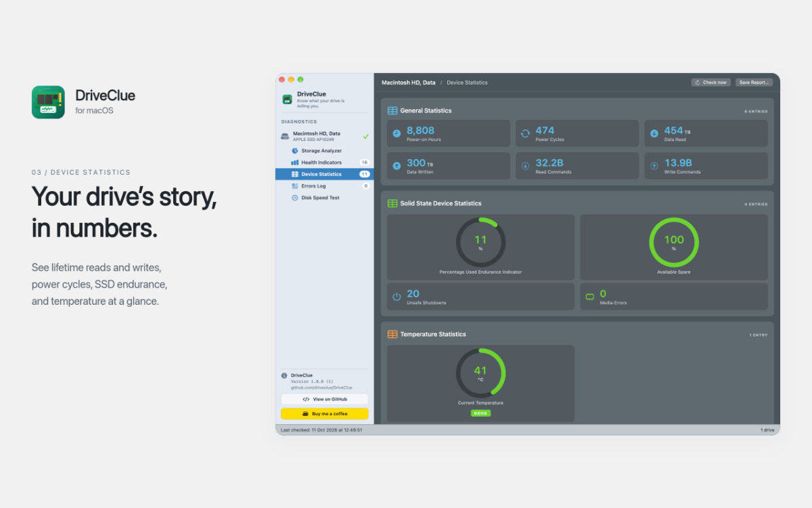Image resolution: width=812 pixels, height=508 pixels.
Task: Click the download arrow icon beside Data Read
Action: tap(654, 133)
